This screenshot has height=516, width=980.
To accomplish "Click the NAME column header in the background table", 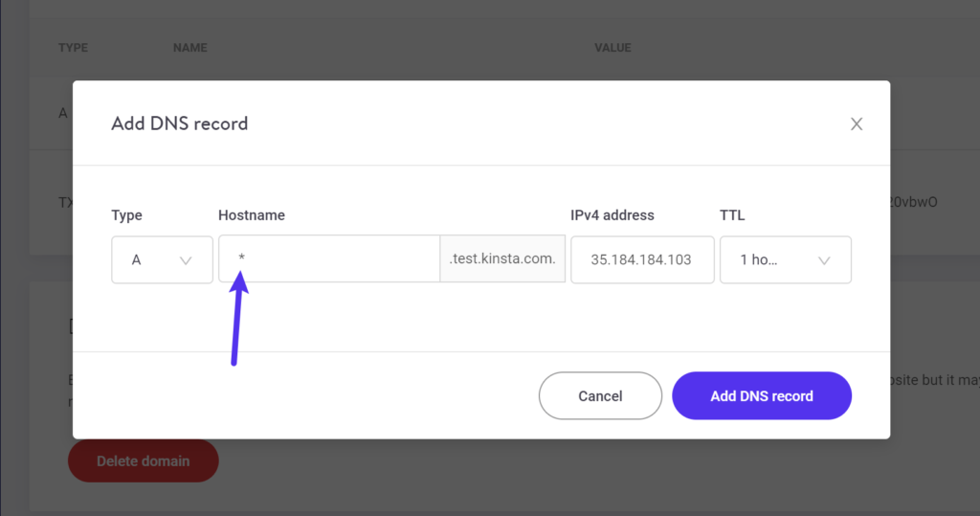I will 189,48.
